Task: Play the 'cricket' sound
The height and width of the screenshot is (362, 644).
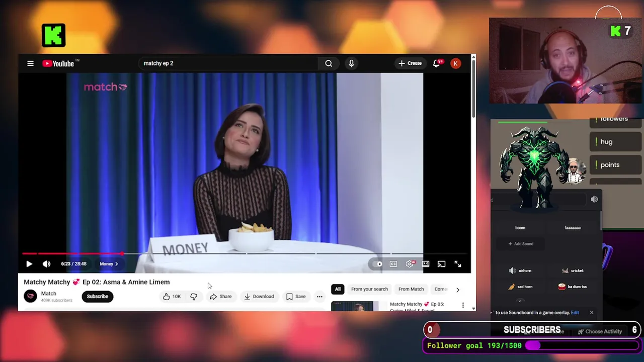Action: pyautogui.click(x=573, y=270)
